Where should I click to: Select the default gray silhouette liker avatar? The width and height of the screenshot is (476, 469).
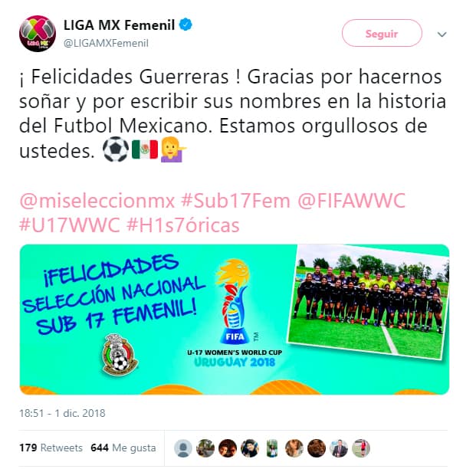point(183,448)
